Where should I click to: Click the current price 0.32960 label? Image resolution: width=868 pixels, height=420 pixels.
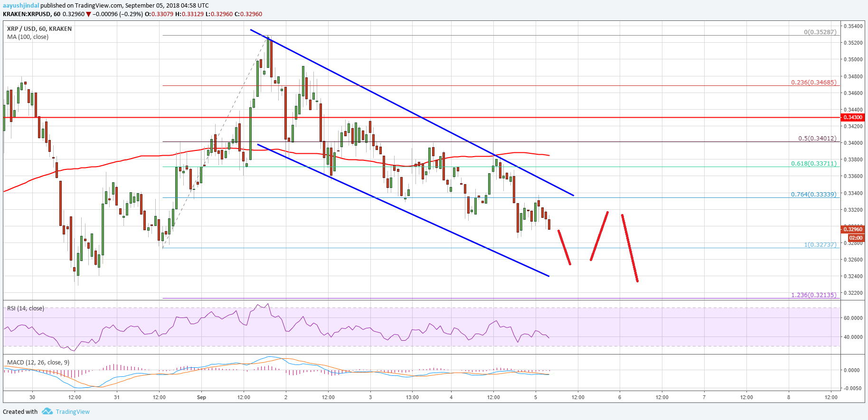(853, 229)
